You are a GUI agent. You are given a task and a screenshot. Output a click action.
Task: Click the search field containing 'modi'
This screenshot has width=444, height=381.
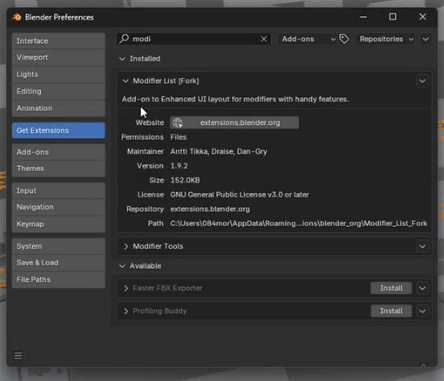(x=194, y=39)
